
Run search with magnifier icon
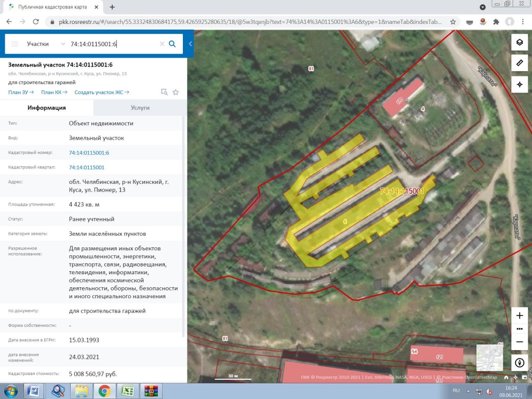(172, 44)
